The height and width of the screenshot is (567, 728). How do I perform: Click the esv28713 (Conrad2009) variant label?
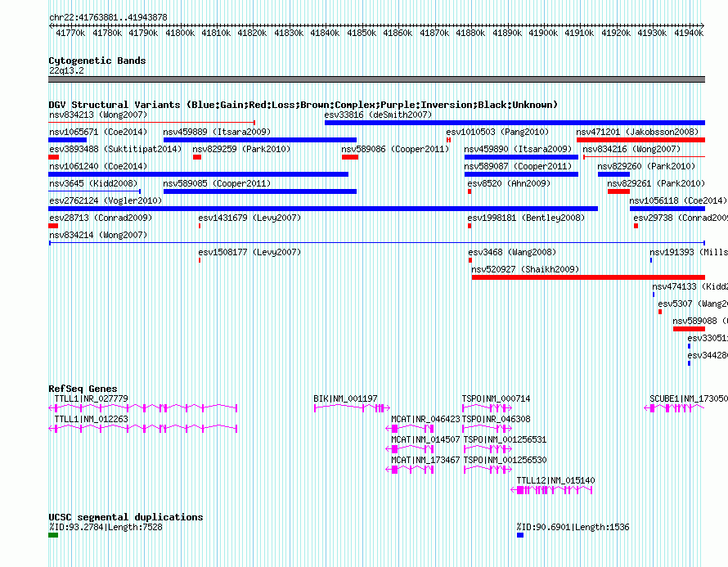coord(101,218)
